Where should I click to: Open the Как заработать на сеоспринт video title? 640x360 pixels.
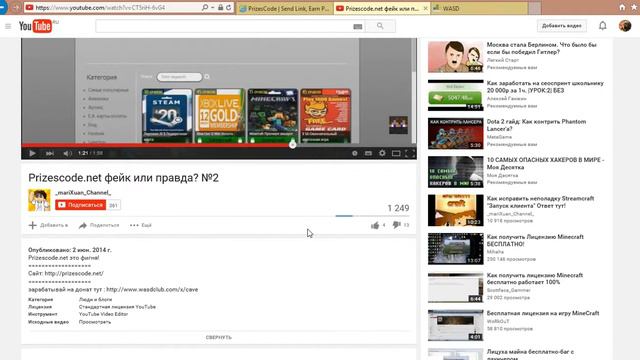[x=545, y=87]
